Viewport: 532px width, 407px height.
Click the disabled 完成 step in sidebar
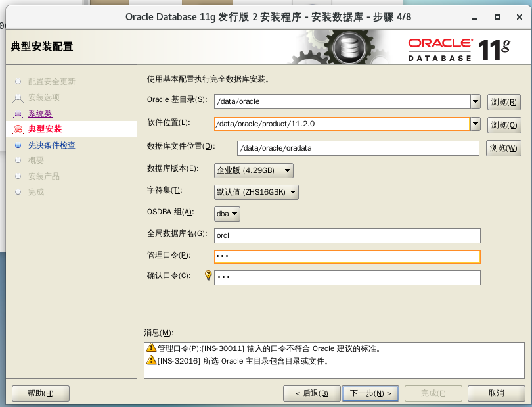(x=36, y=192)
